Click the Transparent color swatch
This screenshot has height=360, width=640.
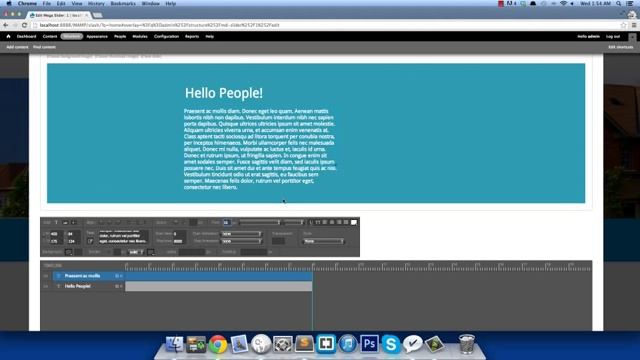278,241
